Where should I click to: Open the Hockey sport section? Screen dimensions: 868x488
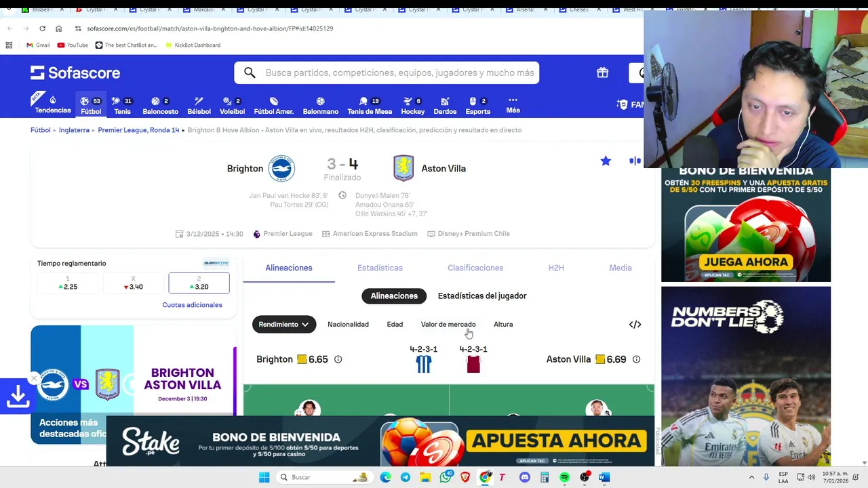coord(412,105)
